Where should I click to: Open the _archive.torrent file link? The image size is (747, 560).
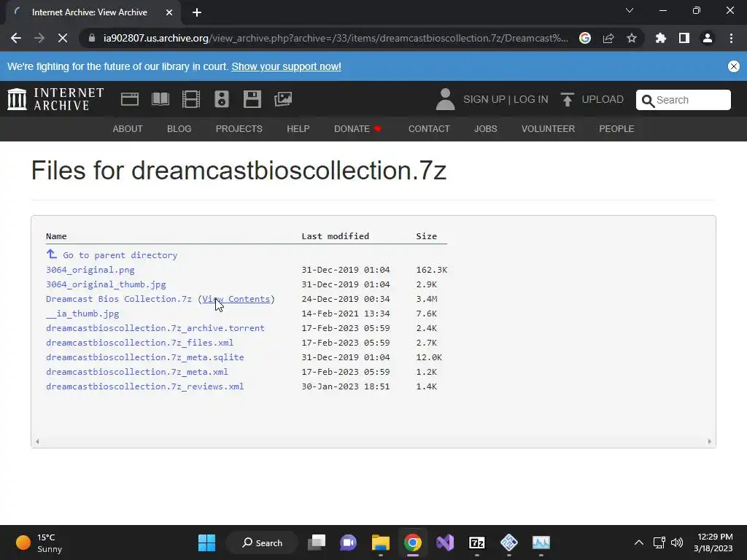155,328
